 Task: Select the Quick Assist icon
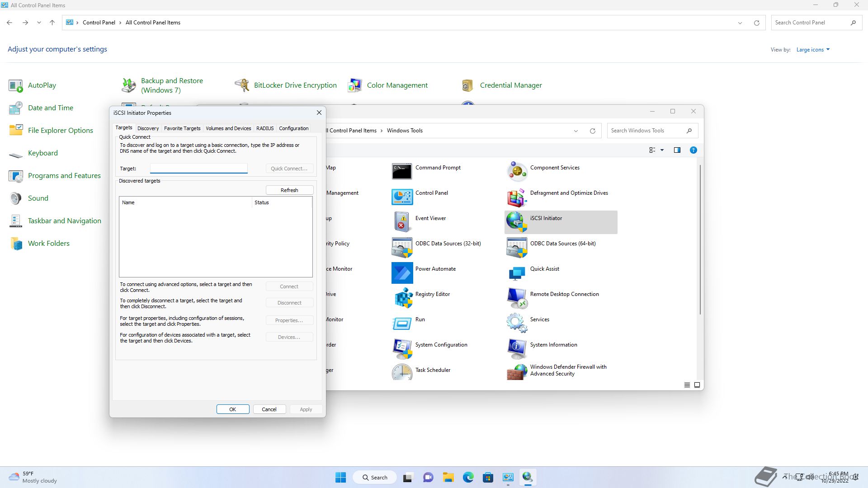click(x=517, y=272)
